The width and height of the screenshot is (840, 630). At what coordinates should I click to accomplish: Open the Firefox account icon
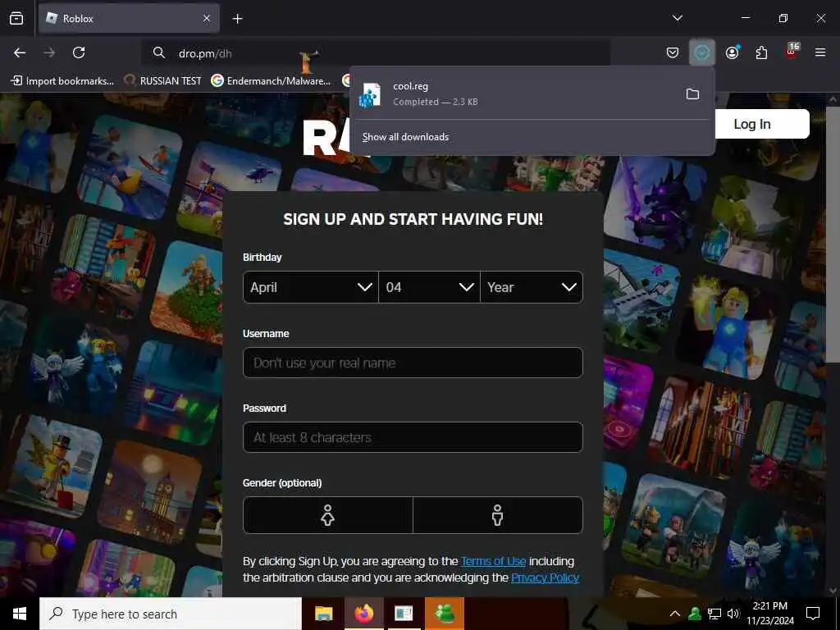click(732, 52)
